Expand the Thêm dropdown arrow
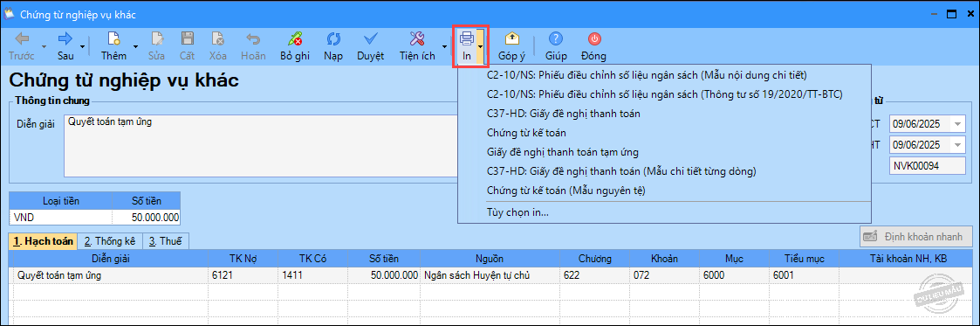 click(x=135, y=47)
